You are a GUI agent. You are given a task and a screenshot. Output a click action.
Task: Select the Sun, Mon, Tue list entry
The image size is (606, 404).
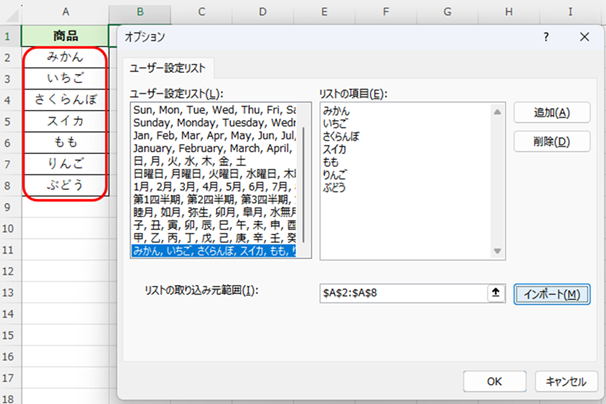tap(213, 108)
